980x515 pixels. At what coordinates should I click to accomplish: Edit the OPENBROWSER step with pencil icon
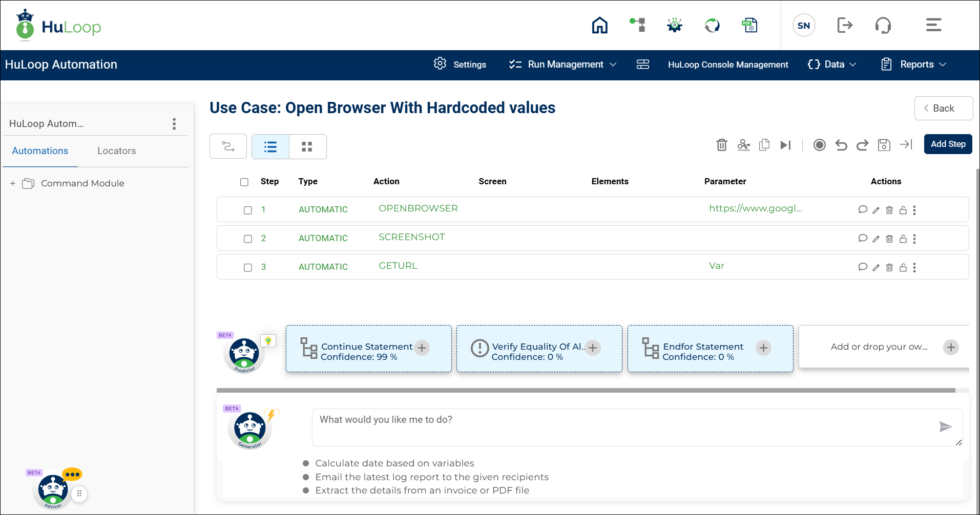pos(876,210)
